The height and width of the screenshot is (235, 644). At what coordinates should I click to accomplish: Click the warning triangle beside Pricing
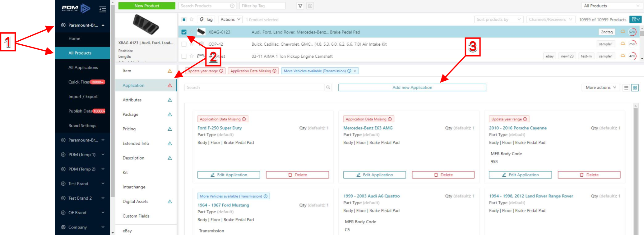170,129
